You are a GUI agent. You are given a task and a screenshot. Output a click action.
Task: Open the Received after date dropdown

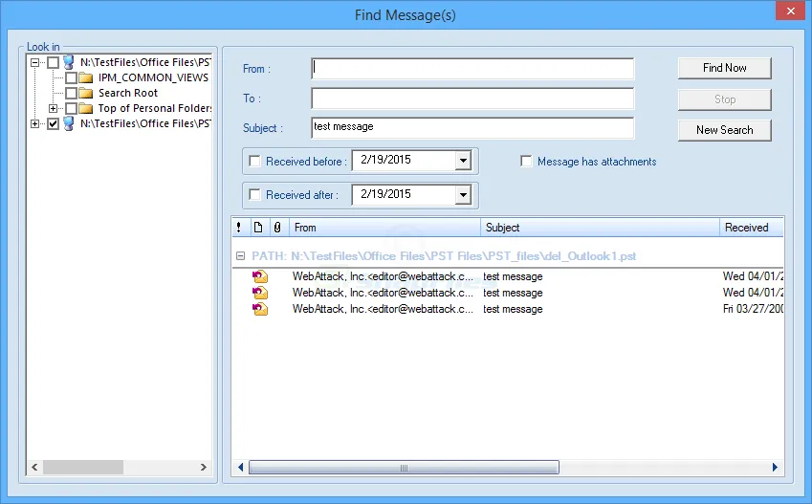point(463,195)
